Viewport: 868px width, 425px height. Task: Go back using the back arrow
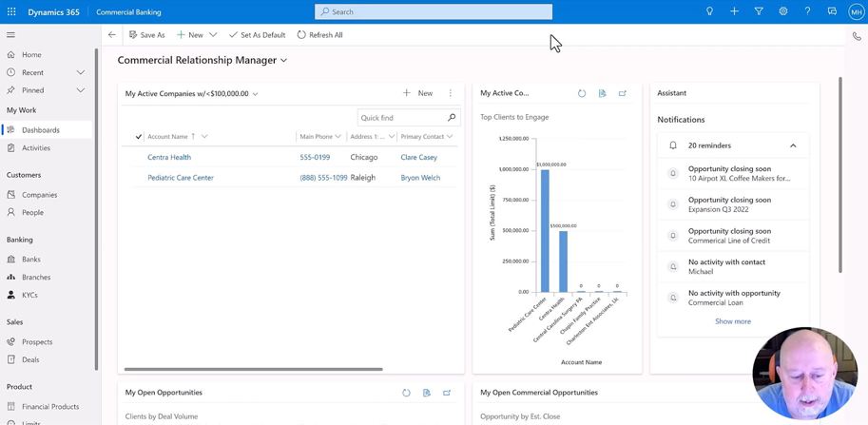click(112, 35)
